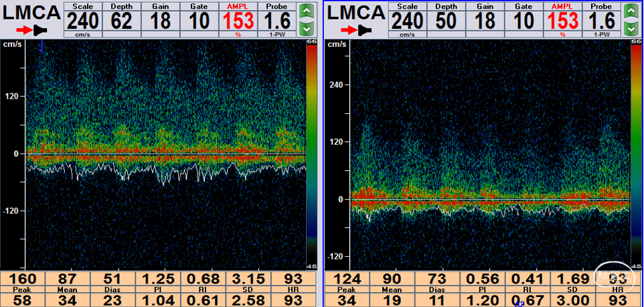This screenshot has height=307, width=644.
Task: Click the green down arrow in the Depth 50 panel
Action: click(x=630, y=28)
